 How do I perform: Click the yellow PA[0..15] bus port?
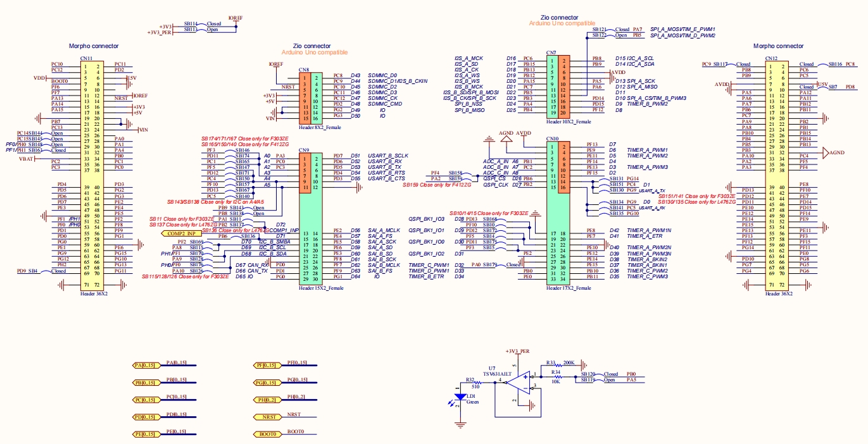(146, 365)
